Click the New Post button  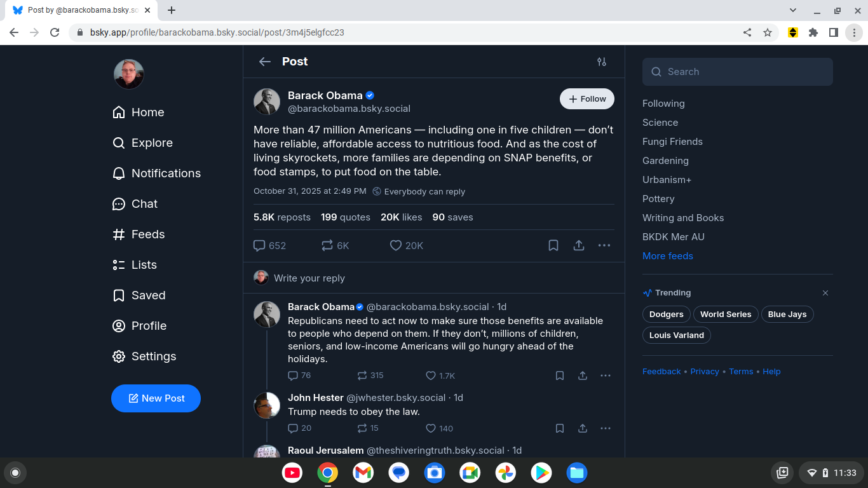(156, 398)
